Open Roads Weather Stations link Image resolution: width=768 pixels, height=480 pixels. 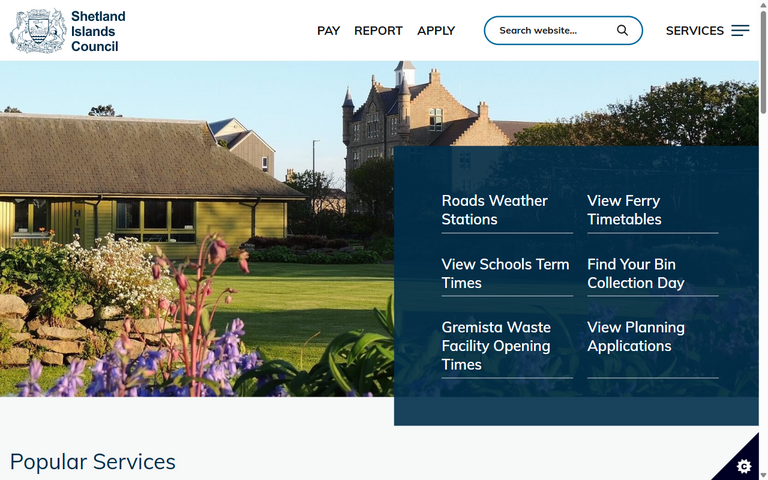pos(495,210)
